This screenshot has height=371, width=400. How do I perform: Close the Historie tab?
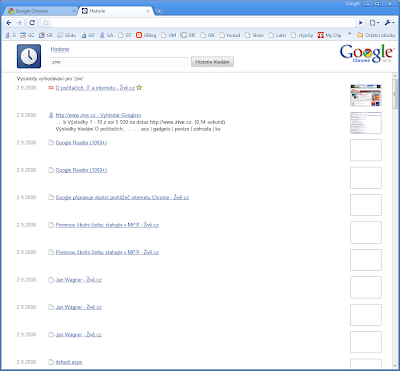[x=148, y=11]
